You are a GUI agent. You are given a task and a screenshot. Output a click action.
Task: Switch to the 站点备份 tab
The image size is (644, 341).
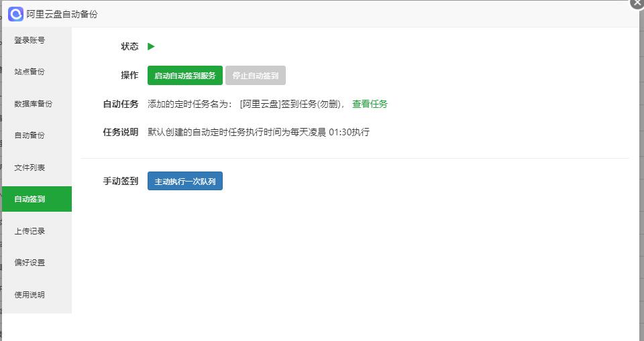[37, 72]
